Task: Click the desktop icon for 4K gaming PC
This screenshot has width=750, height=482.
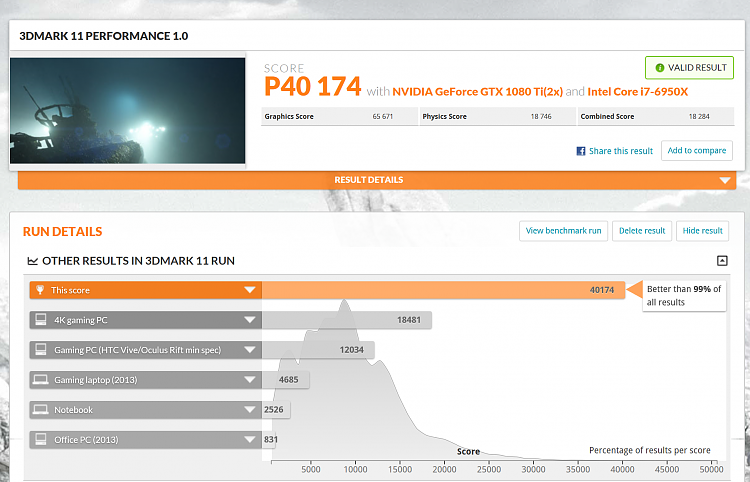Action: pos(41,320)
